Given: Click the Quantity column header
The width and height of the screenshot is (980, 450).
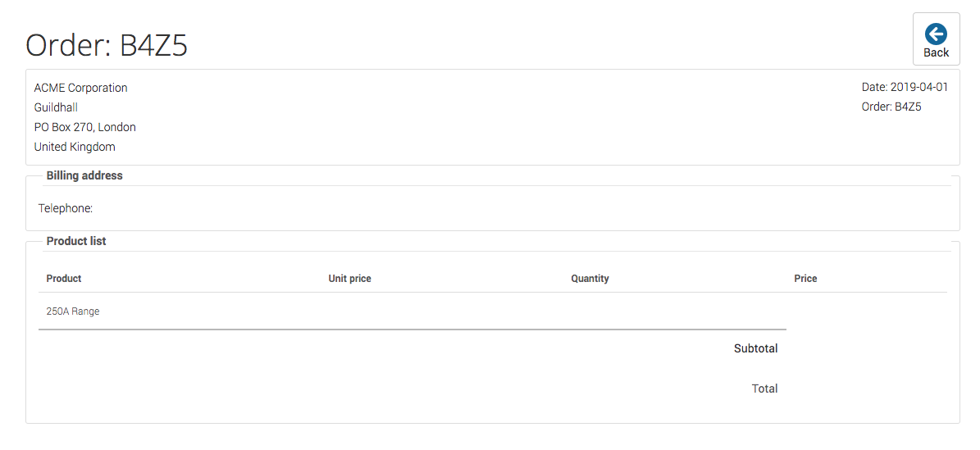Looking at the screenshot, I should point(590,279).
